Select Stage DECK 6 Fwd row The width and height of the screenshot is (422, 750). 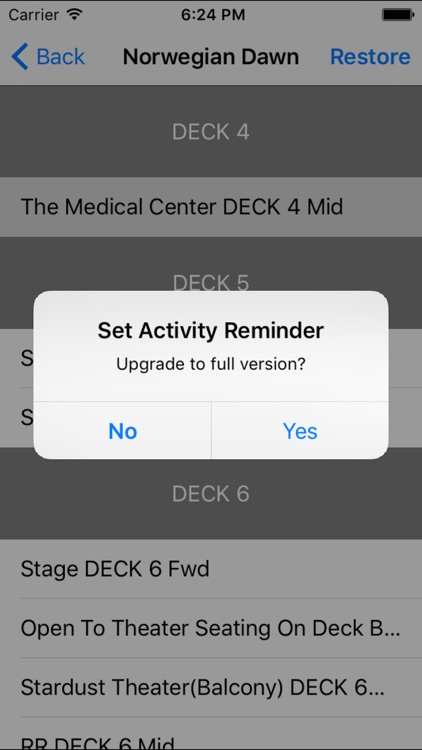point(211,569)
